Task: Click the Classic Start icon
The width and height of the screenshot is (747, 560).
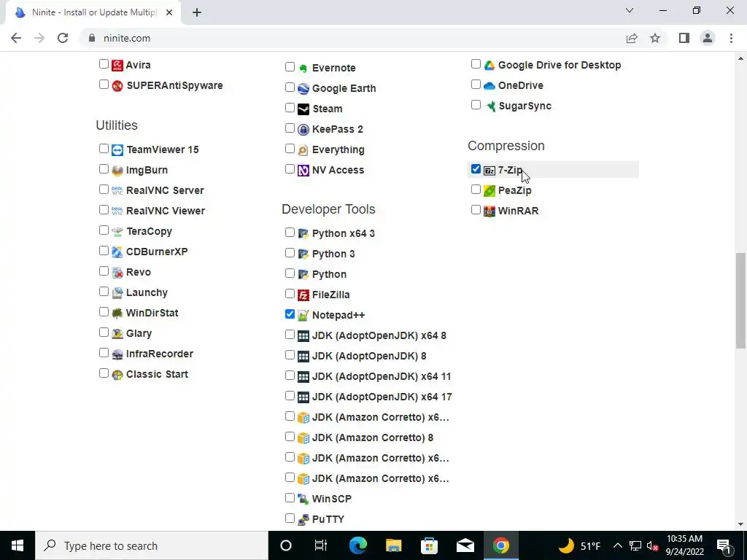Action: pos(117,375)
